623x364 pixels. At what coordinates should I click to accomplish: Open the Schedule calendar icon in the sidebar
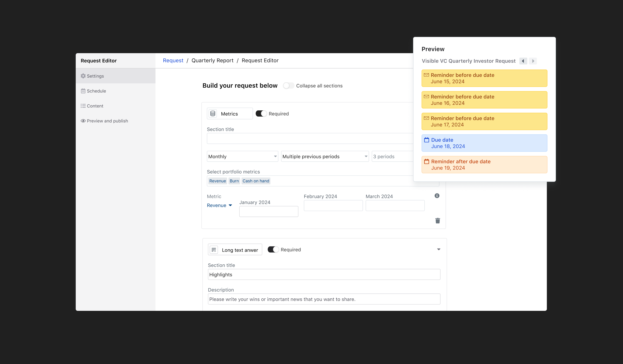[83, 91]
